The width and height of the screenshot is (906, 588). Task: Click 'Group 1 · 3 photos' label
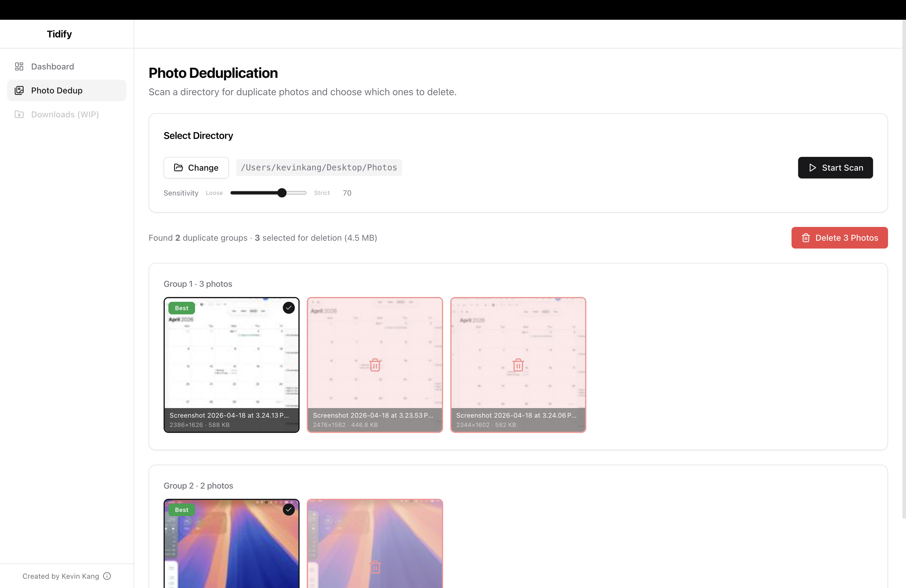click(198, 284)
